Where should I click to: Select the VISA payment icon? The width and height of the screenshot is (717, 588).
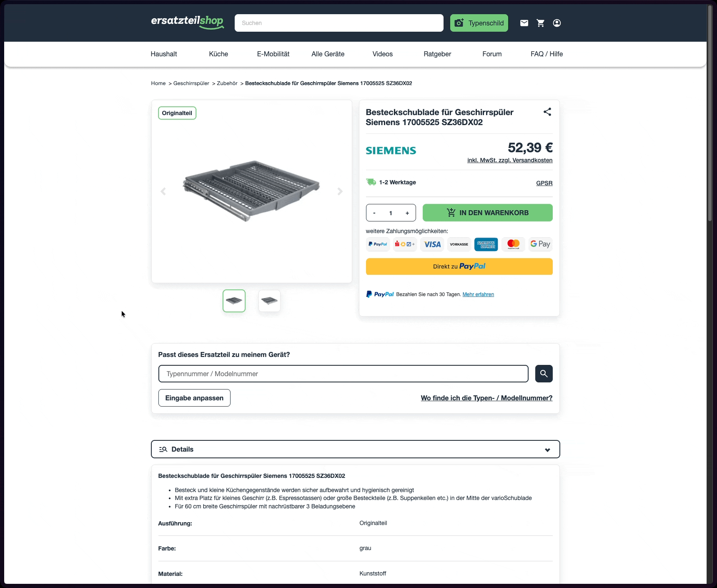(x=432, y=244)
